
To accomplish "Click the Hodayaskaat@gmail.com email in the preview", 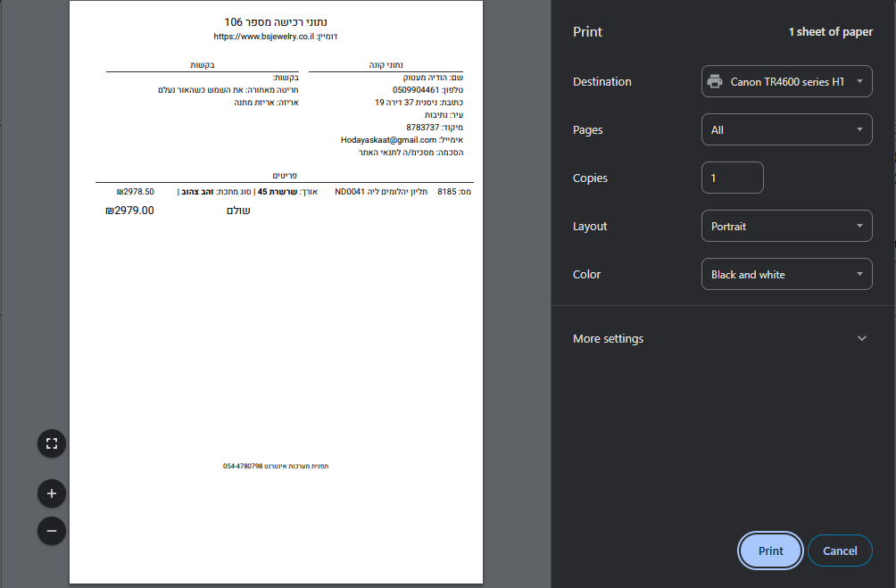I will (x=388, y=140).
